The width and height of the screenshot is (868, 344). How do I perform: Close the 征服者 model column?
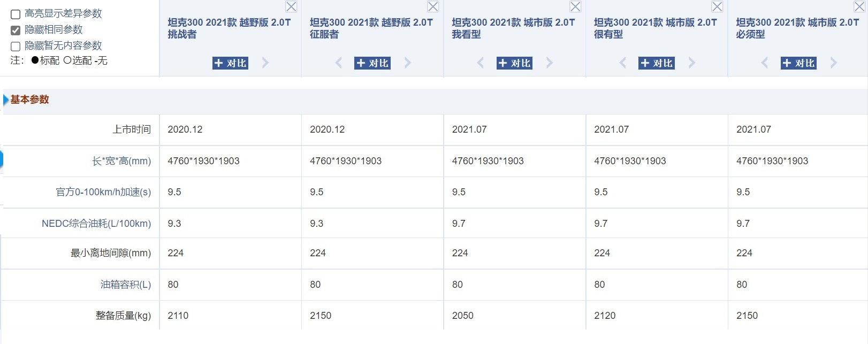coord(433,7)
